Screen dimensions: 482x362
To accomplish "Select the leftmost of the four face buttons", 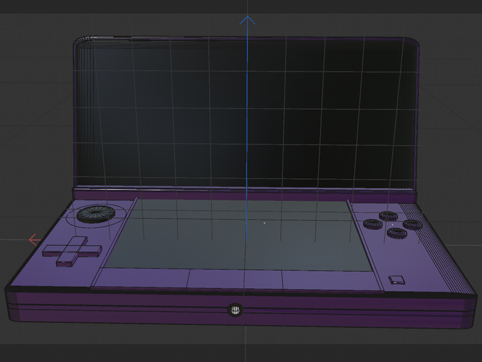I will click(373, 224).
